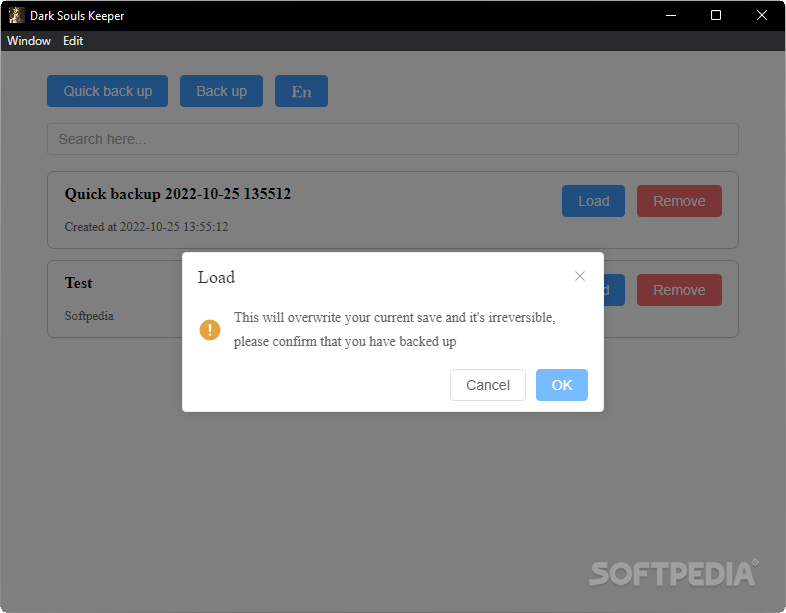Select the Created at 2022-10-25 13:55:12 text

[146, 227]
